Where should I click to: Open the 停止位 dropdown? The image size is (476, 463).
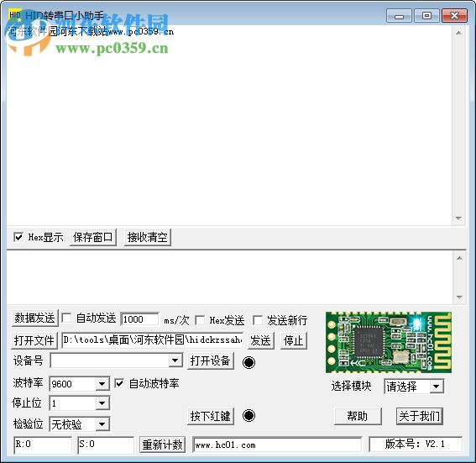[102, 403]
